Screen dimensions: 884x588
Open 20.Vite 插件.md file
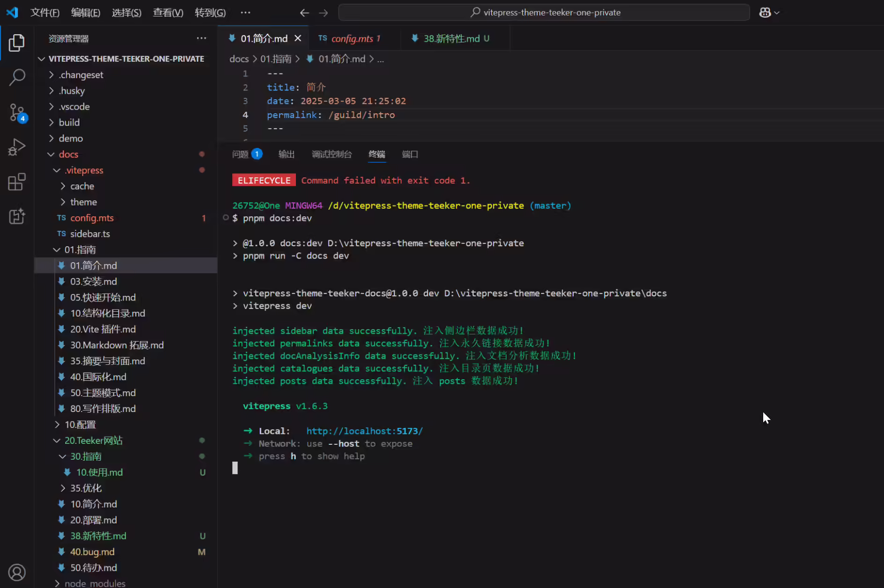click(x=125, y=329)
